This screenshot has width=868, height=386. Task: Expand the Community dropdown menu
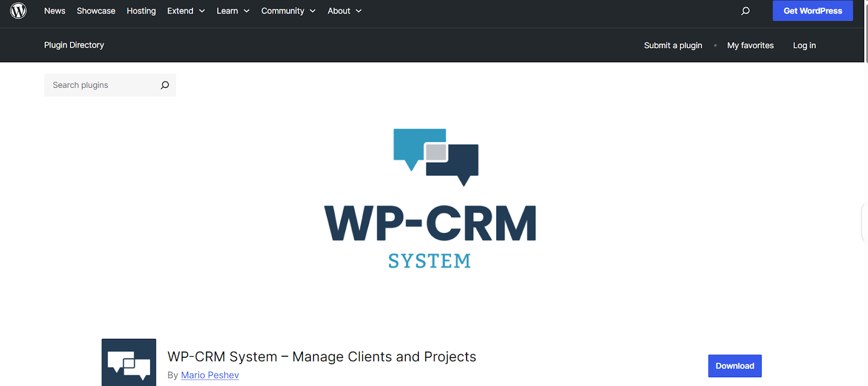tap(289, 11)
